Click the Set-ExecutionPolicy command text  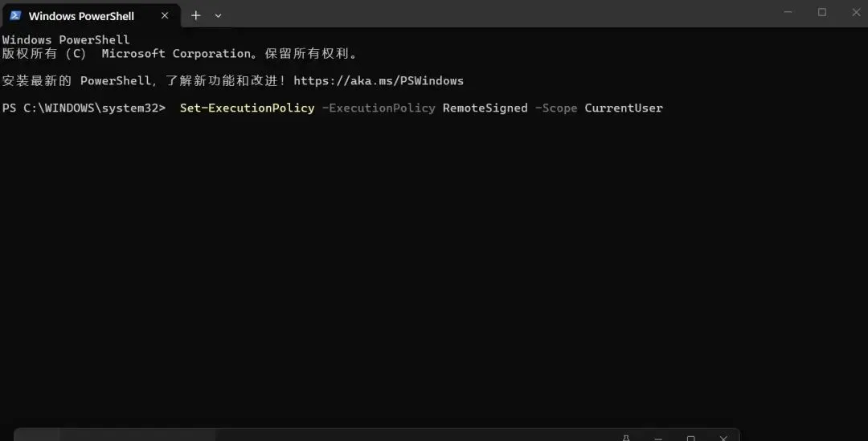[x=247, y=108]
